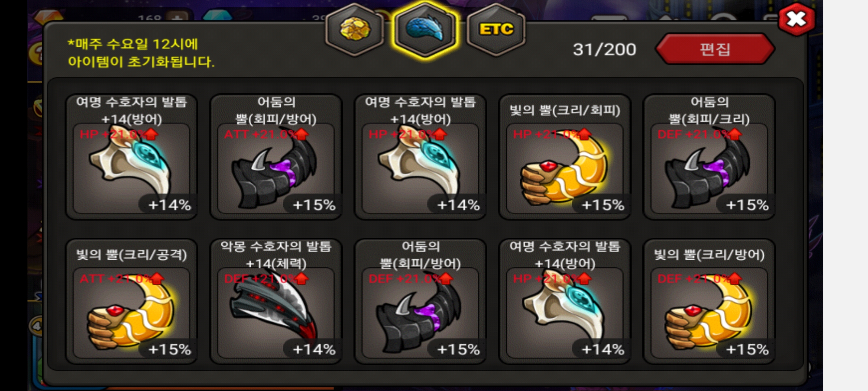Select bottom-row 여명 수호자의 발톱 +14(방어) item

click(565, 301)
